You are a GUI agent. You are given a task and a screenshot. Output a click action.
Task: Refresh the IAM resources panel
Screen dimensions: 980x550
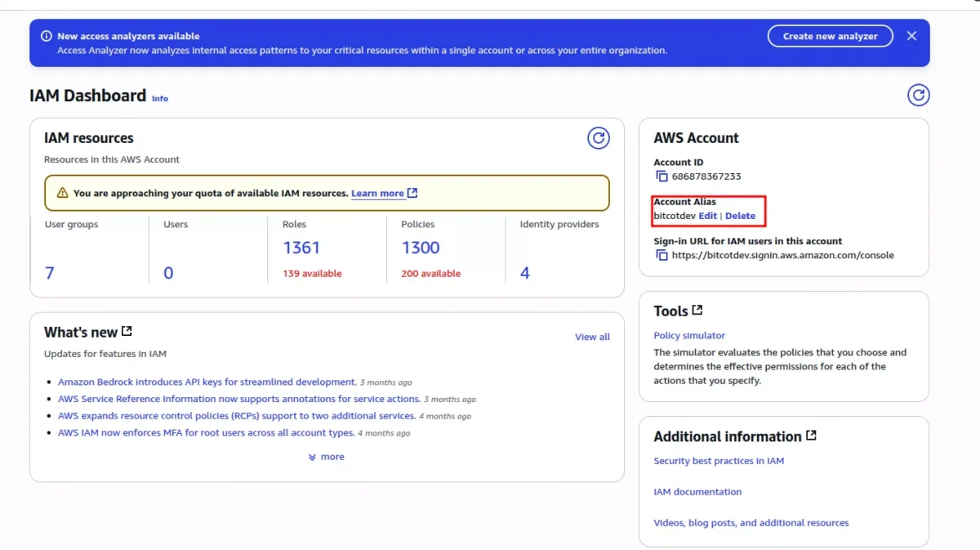(599, 138)
